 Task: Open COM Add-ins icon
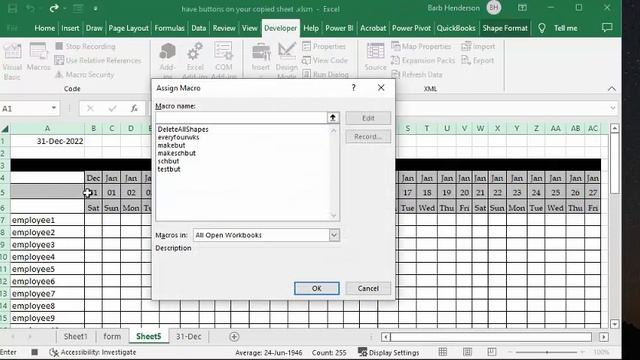224,60
